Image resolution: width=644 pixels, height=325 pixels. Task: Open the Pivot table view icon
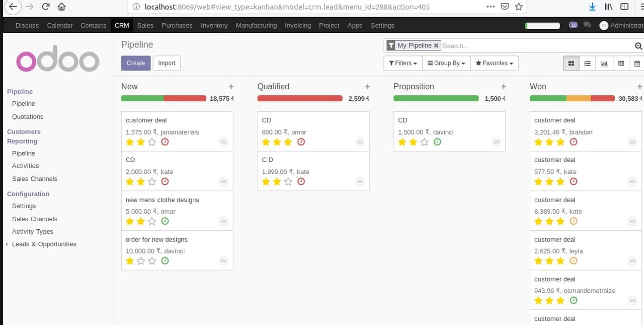621,63
